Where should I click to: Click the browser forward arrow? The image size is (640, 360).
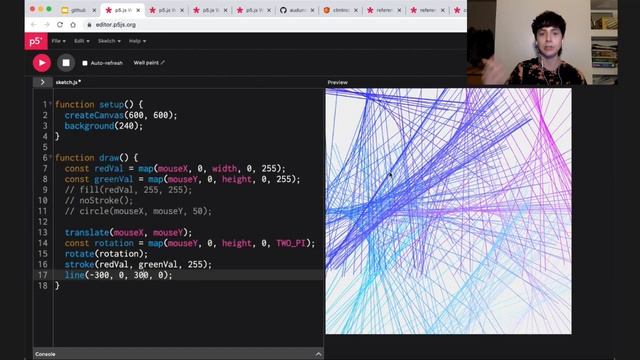(x=47, y=25)
